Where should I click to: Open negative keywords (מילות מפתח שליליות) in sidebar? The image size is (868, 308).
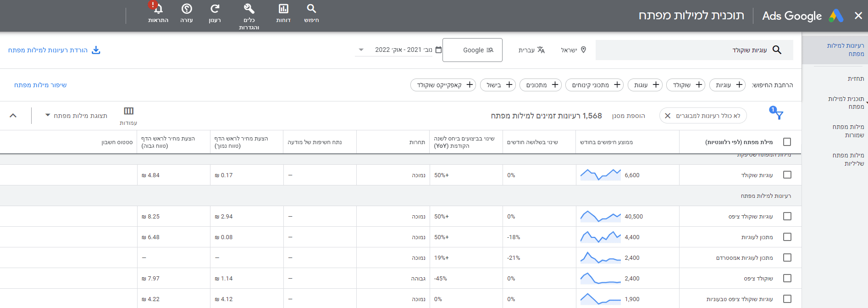[x=848, y=159]
